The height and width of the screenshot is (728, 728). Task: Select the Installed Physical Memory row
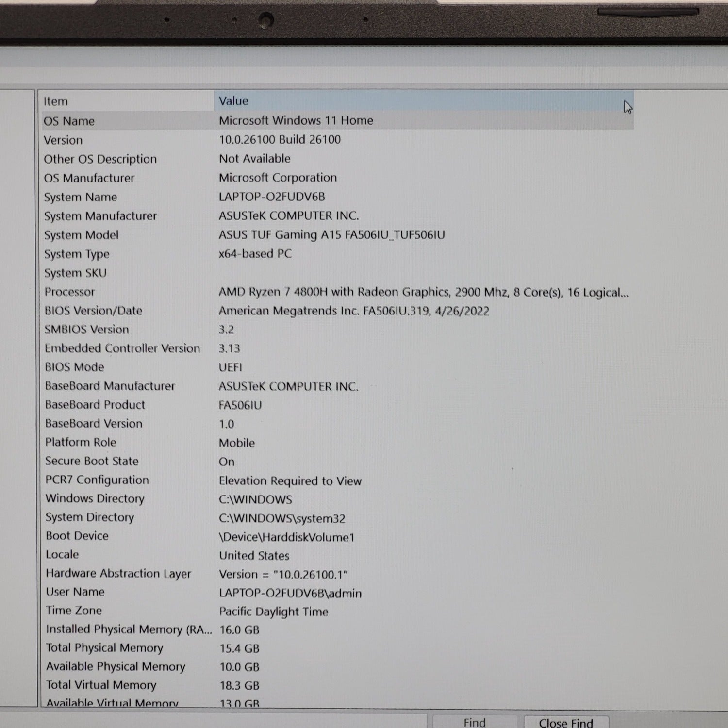129,629
